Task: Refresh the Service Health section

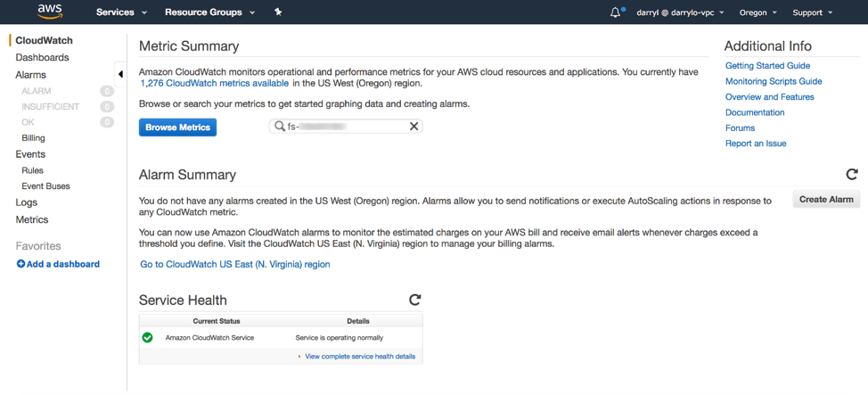Action: (x=414, y=300)
